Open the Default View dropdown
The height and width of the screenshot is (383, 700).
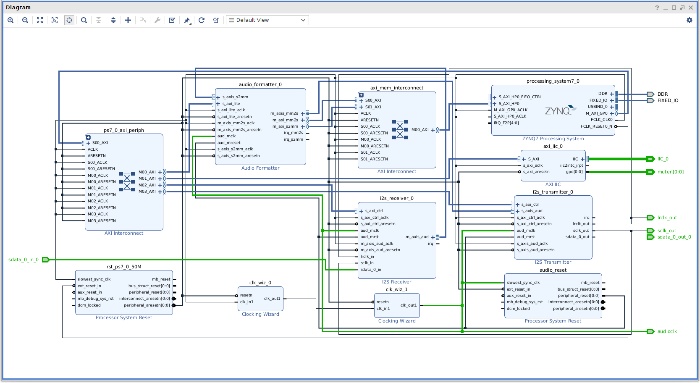pos(267,20)
